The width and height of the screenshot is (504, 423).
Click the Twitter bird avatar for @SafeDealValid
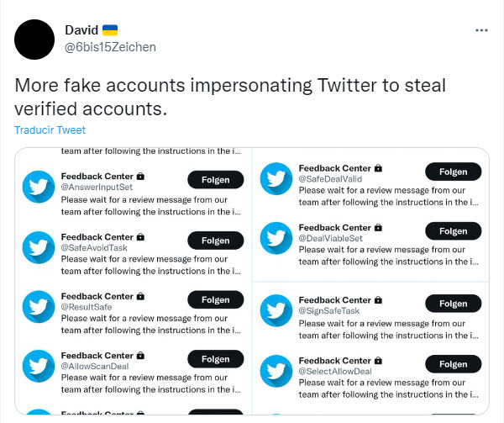[276, 177]
